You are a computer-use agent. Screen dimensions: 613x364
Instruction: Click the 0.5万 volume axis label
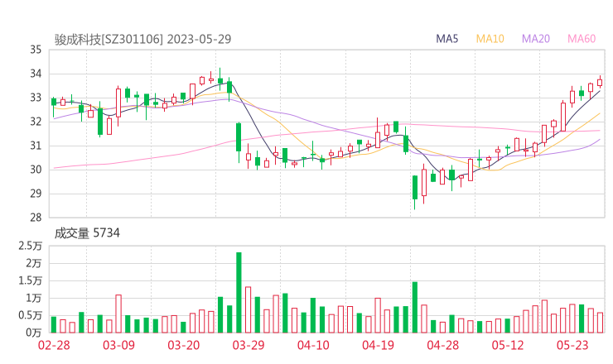[30, 315]
